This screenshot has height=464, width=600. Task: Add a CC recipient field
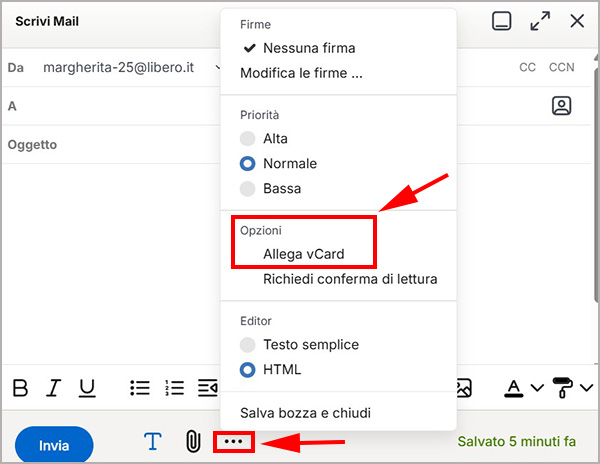coord(527,67)
